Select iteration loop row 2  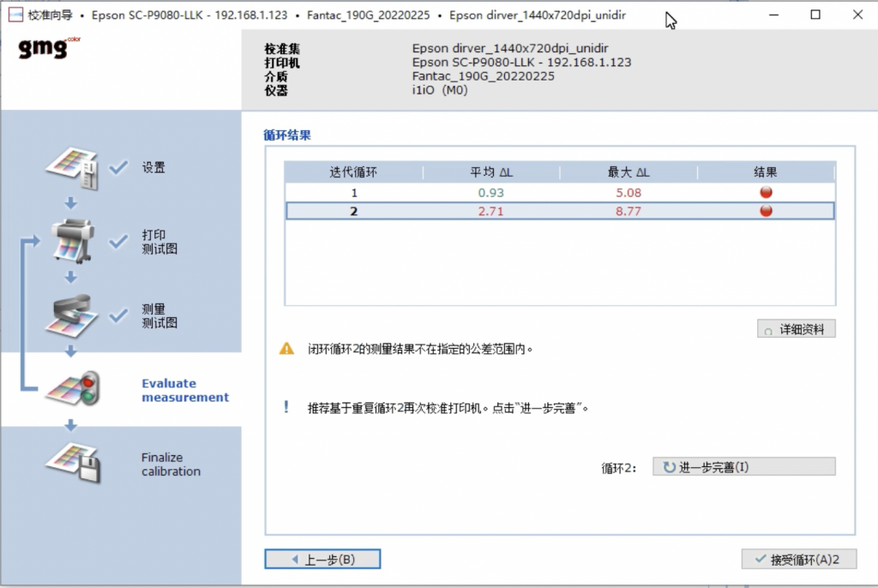[x=560, y=211]
